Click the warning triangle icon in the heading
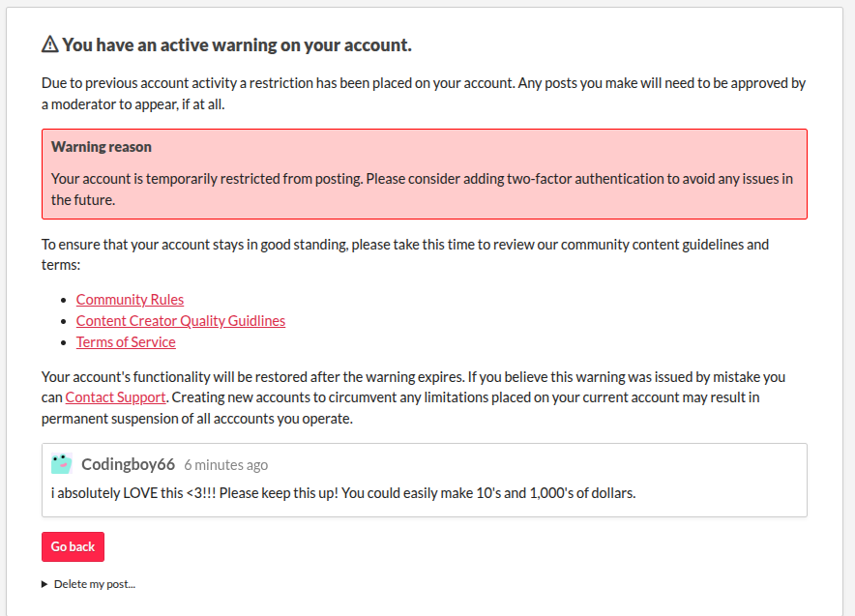Screen dimensions: 855x616 pos(50,44)
